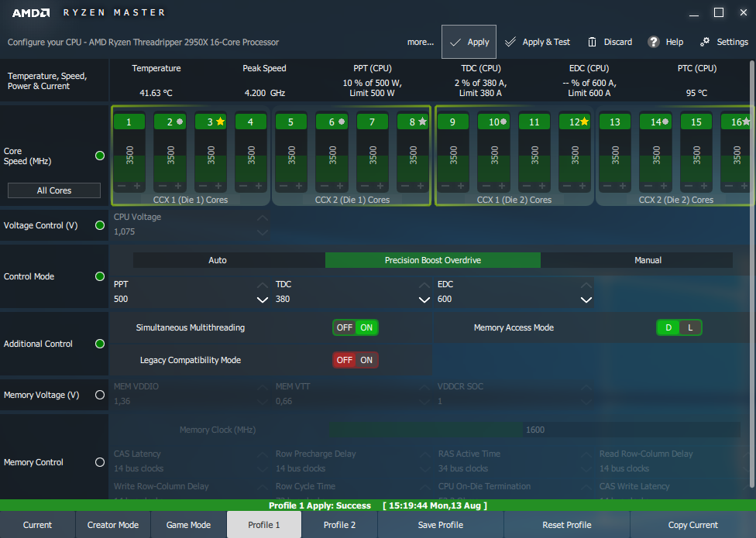
Task: Decrease CPU Voltage with down chevron
Action: [x=263, y=232]
